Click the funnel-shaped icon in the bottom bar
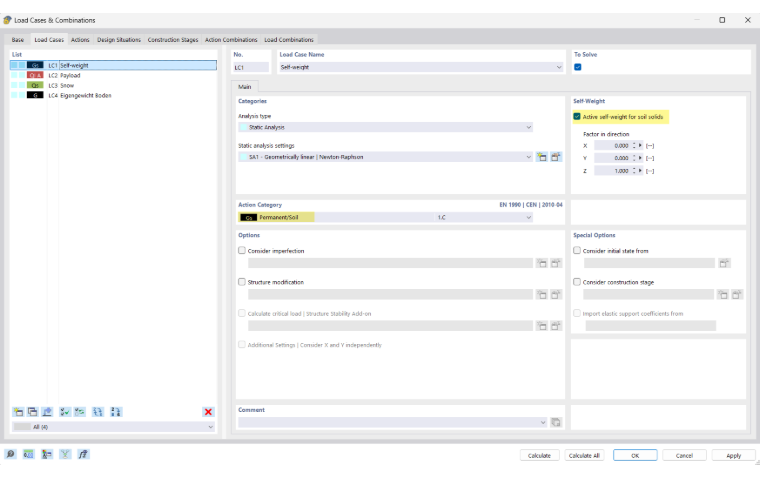Image resolution: width=760 pixels, height=478 pixels. pos(65,454)
